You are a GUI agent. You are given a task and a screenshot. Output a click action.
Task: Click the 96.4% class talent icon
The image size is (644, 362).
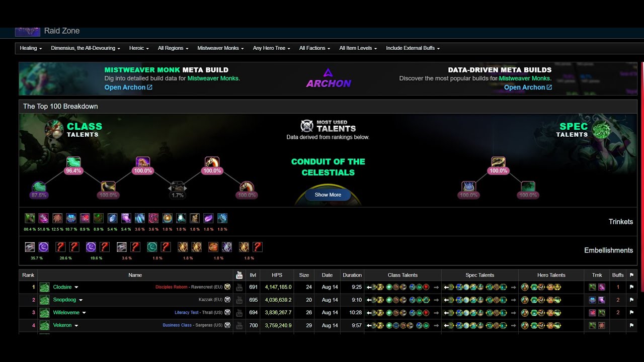(x=73, y=162)
